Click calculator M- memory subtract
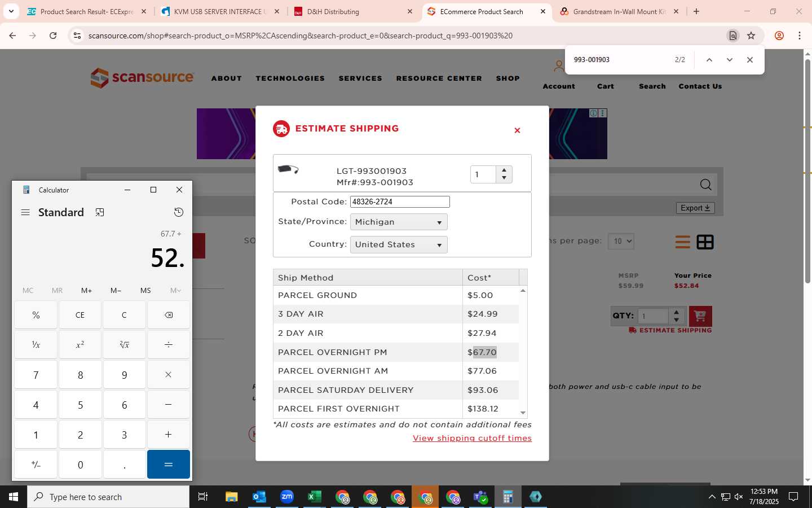The image size is (812, 508). coord(116,290)
